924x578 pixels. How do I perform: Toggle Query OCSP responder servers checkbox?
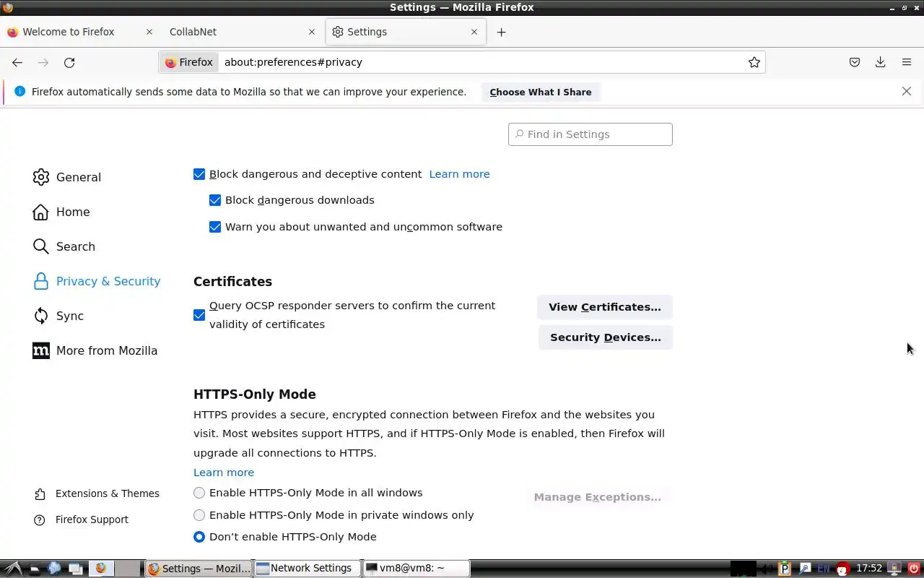point(199,315)
